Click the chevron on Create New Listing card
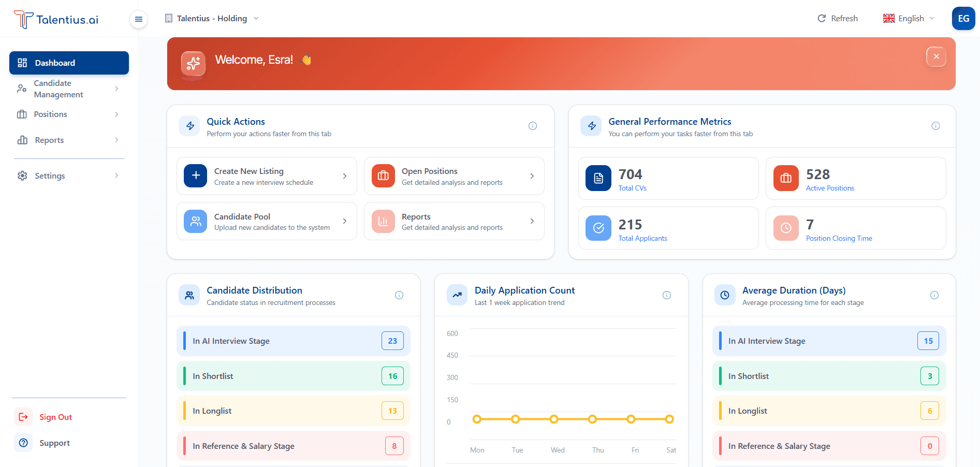Viewport: 980px width, 467px height. [345, 176]
